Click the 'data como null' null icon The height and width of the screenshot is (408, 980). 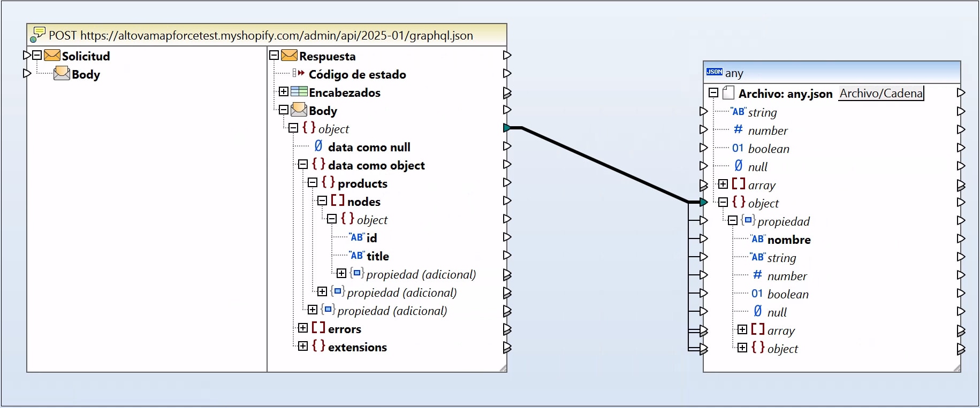click(x=318, y=146)
